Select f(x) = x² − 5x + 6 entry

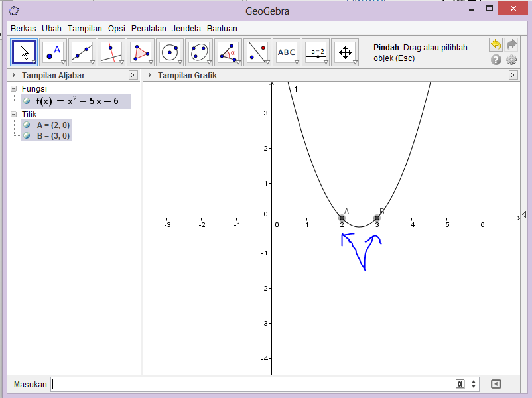tap(76, 101)
